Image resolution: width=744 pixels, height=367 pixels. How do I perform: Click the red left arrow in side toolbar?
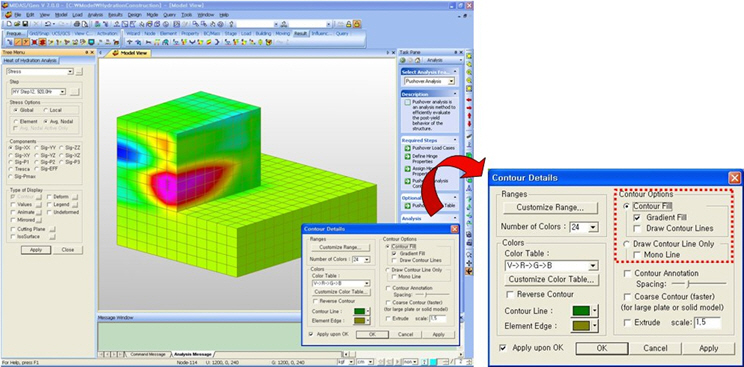coord(469,100)
